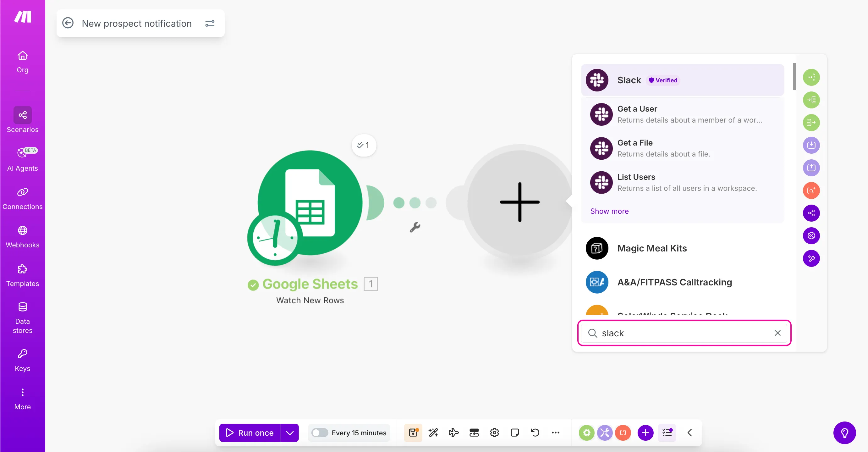Click the undo arrow icon
868x452 pixels.
tap(535, 433)
